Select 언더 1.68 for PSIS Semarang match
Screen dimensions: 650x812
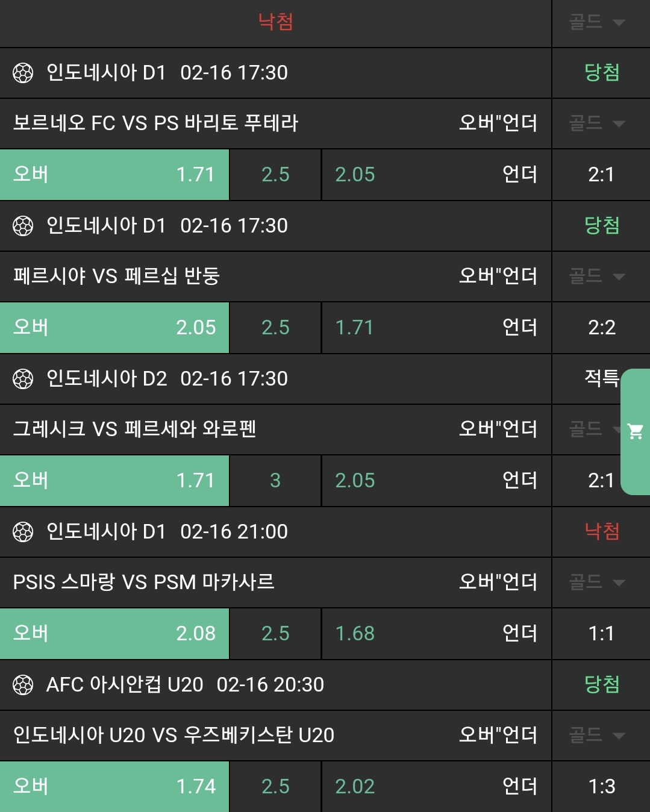[x=436, y=634]
